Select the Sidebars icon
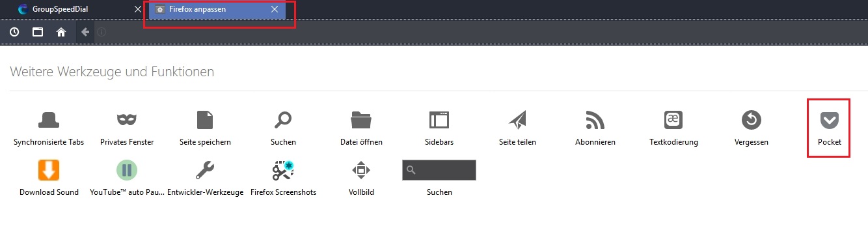 tap(439, 120)
